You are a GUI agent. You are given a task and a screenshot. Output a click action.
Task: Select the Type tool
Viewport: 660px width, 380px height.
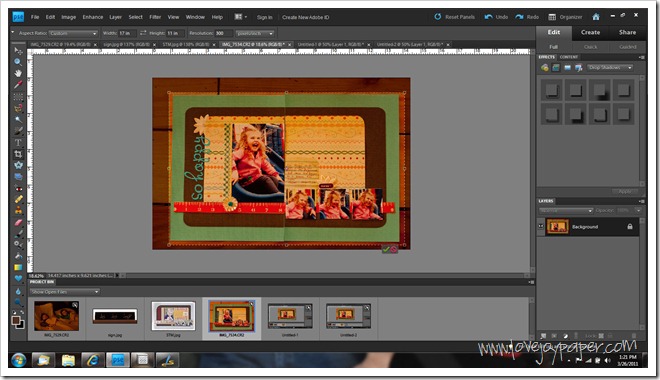[x=18, y=143]
